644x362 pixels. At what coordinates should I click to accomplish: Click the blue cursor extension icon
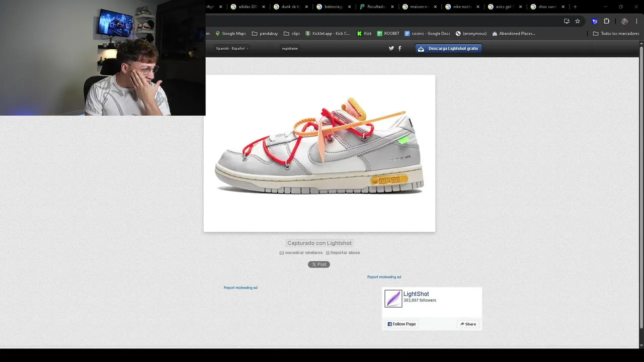[x=595, y=21]
